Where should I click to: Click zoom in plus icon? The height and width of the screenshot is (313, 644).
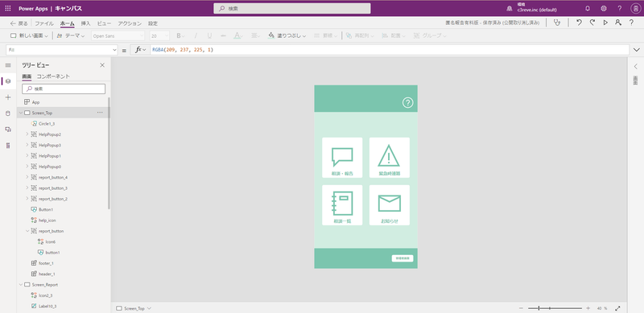point(588,308)
